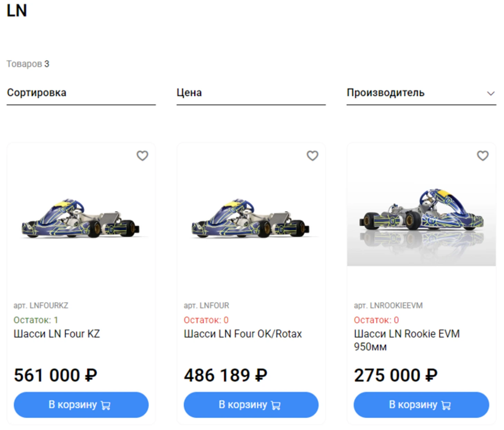Click cart icon on the 486 189 ₽ product
Image resolution: width=504 pixels, height=430 pixels.
276,405
